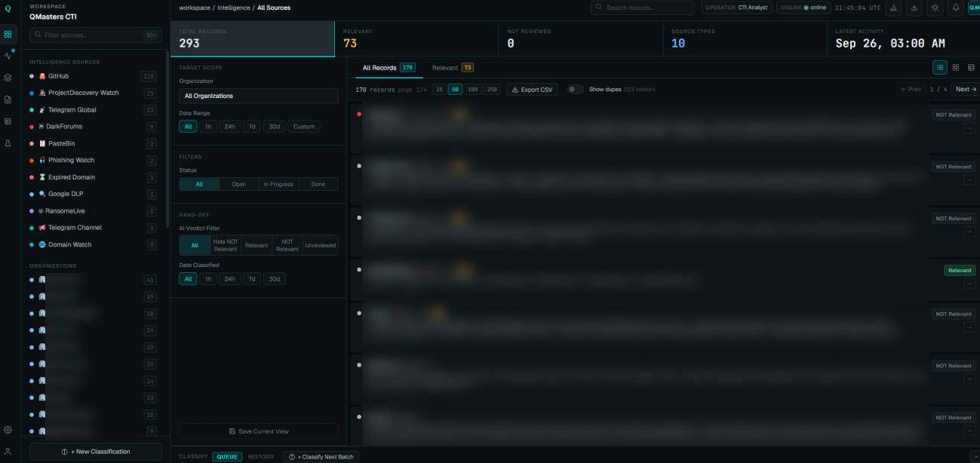
Task: Click the workspace breadcrumb link
Action: (195, 8)
